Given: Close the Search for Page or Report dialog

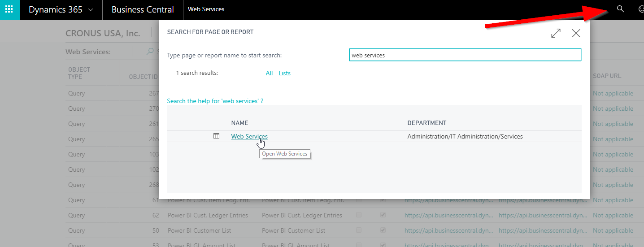Looking at the screenshot, I should click(576, 33).
